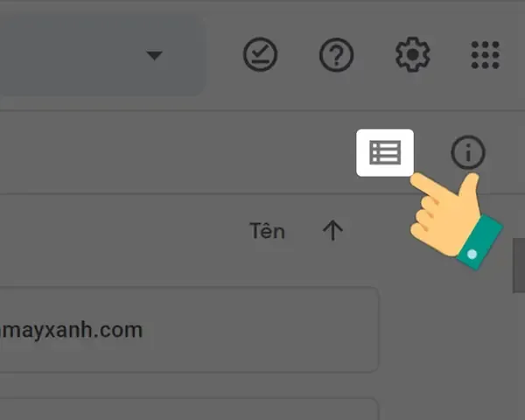Open the view details info icon
This screenshot has width=525, height=420.
pos(468,152)
